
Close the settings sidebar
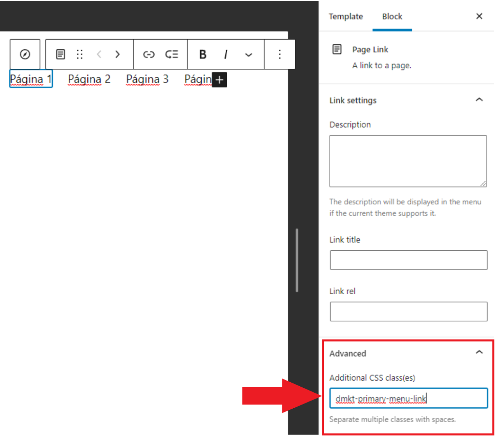[479, 16]
